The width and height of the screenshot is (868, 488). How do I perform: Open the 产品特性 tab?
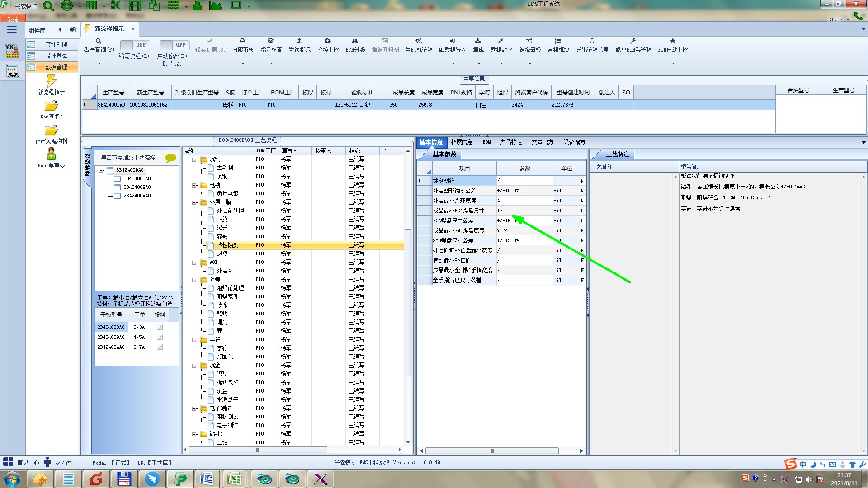click(x=510, y=142)
